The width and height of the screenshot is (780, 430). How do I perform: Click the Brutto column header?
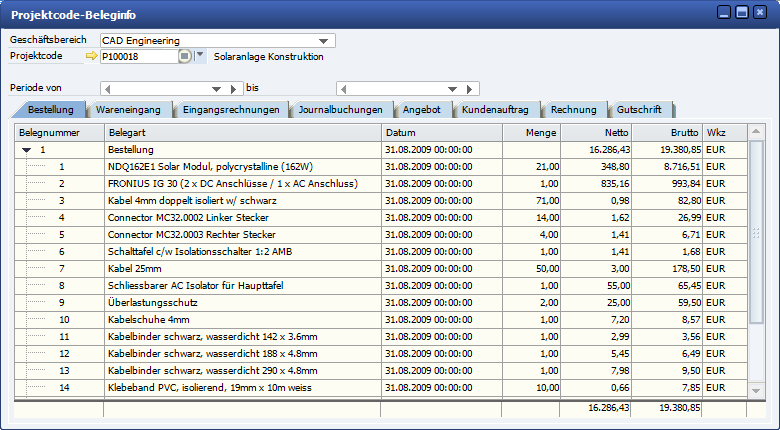pos(667,133)
